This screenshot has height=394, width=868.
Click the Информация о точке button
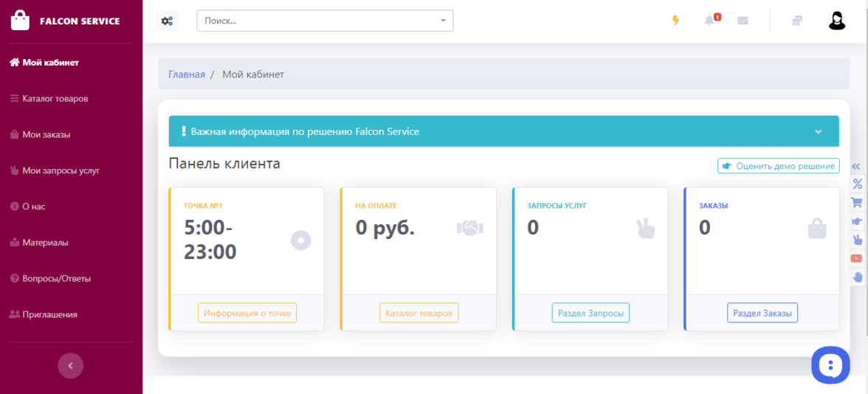(247, 313)
